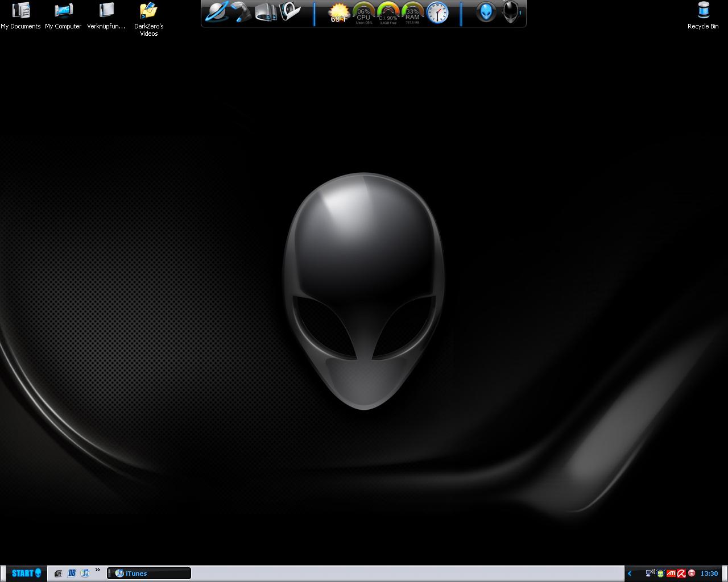Open the computer towers dock icon
Image resolution: width=728 pixels, height=582 pixels.
[x=266, y=12]
